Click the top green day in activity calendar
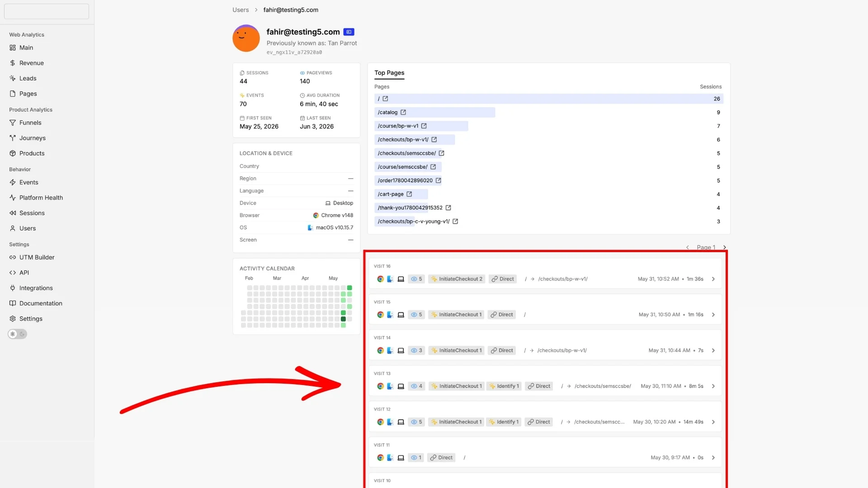868x488 pixels. 349,288
